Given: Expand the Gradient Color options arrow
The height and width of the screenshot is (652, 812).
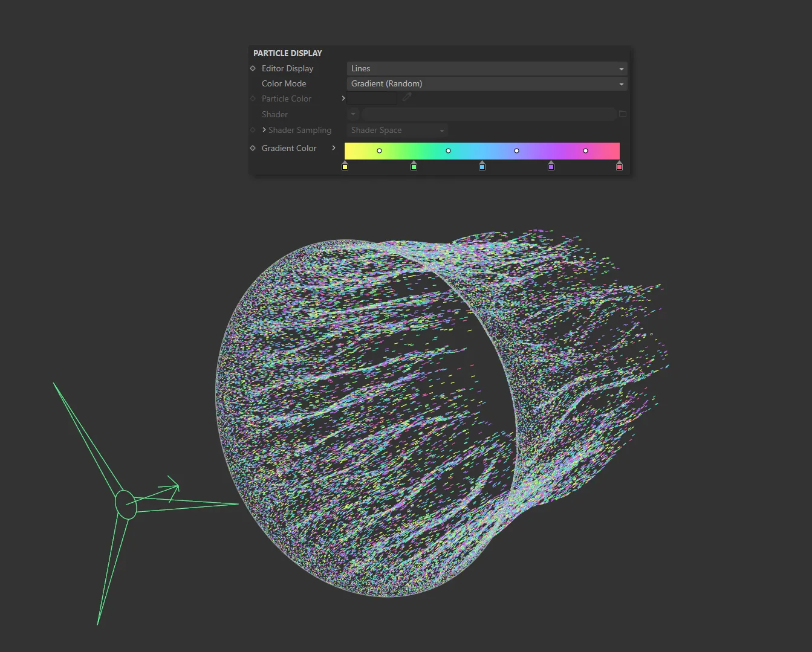Looking at the screenshot, I should tap(334, 148).
